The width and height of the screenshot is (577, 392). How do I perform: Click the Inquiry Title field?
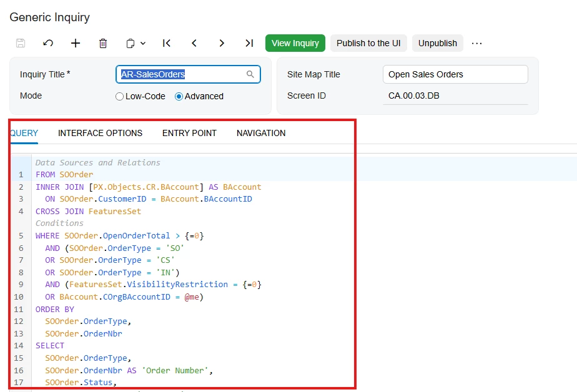pos(188,74)
